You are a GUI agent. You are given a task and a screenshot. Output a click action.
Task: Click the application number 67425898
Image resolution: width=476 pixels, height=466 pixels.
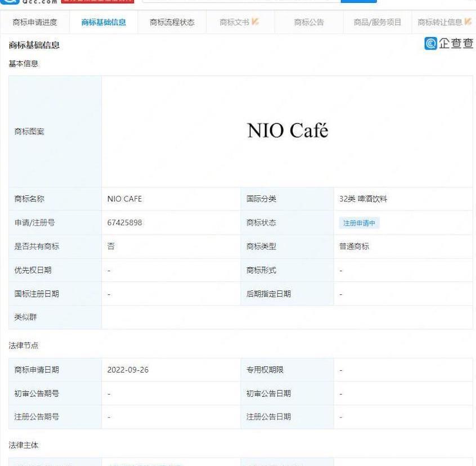click(x=125, y=223)
